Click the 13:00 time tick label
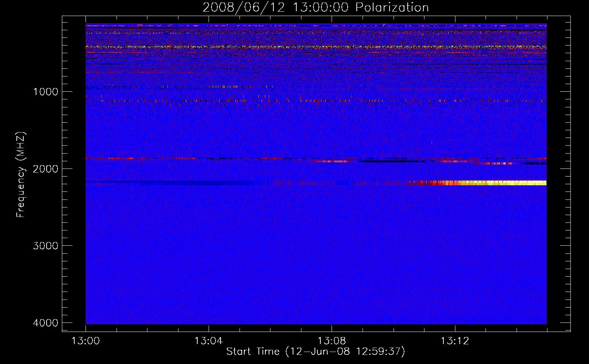Screen dimensions: 589x364 (86, 341)
